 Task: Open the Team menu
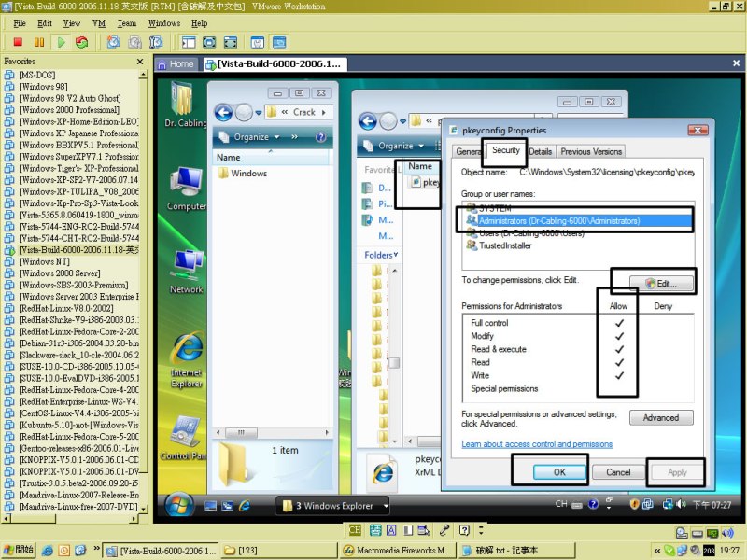click(x=127, y=23)
